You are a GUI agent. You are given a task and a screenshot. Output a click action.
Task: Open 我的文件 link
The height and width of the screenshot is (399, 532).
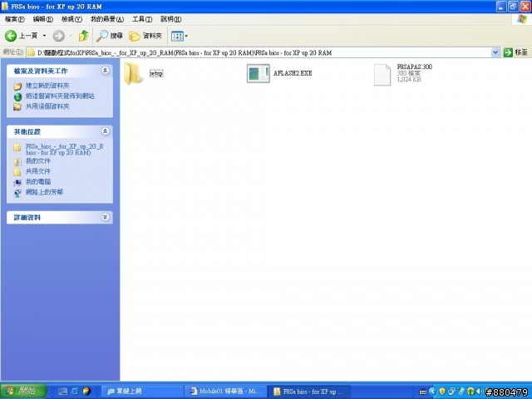point(38,161)
